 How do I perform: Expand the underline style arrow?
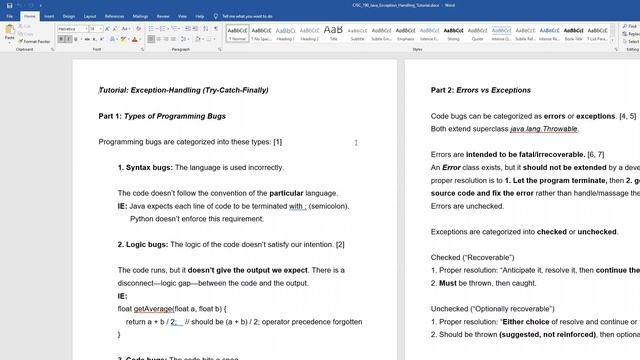point(81,39)
